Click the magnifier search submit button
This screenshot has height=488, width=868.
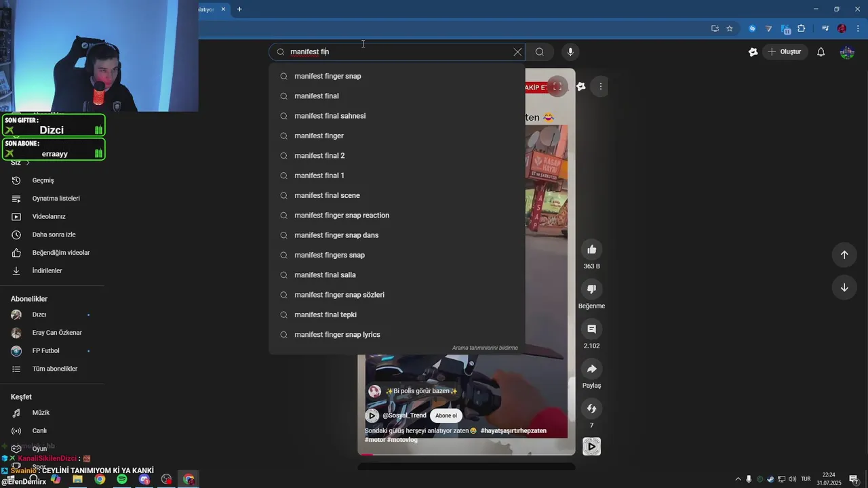(x=540, y=52)
